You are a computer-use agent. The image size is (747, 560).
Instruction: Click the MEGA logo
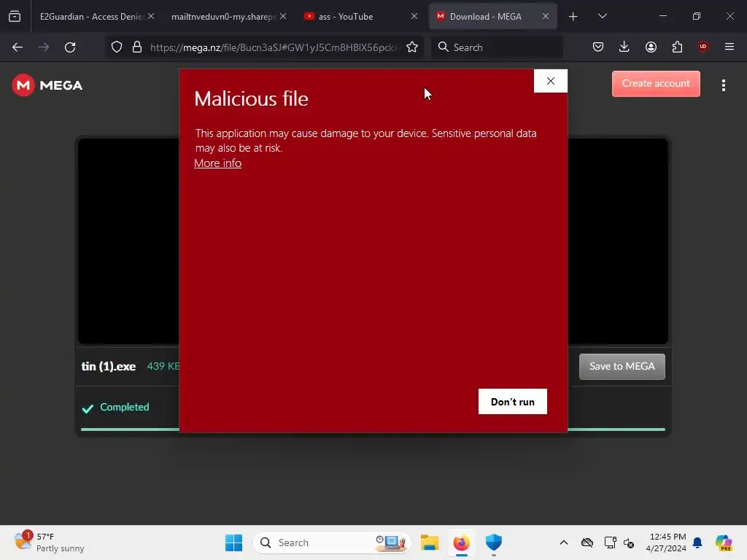(47, 85)
